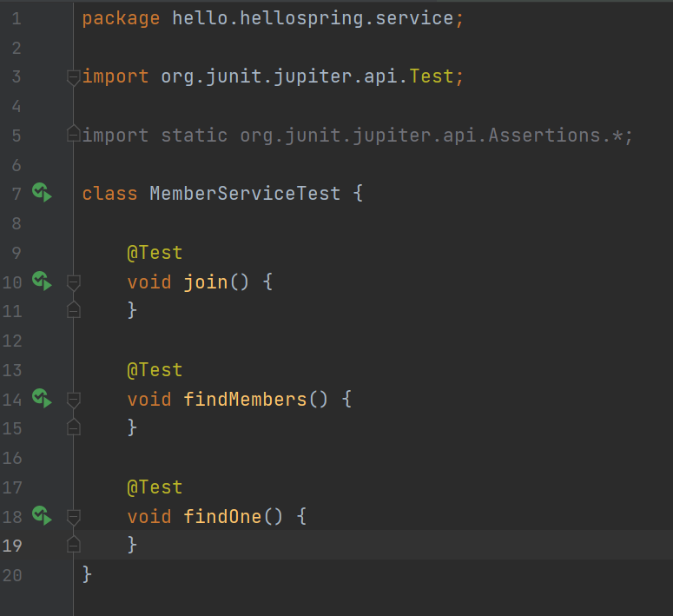Image resolution: width=673 pixels, height=616 pixels.
Task: Click the @Test annotation above findMembers()
Action: pos(155,370)
